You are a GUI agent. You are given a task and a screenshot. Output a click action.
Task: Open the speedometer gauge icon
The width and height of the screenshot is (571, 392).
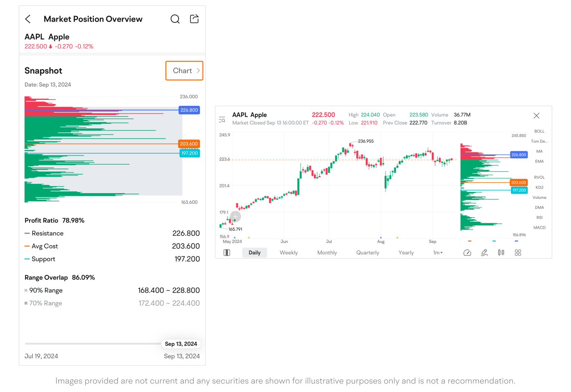(467, 253)
